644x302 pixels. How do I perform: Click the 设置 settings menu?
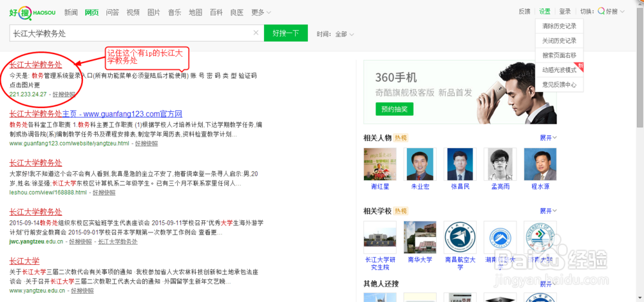[545, 12]
